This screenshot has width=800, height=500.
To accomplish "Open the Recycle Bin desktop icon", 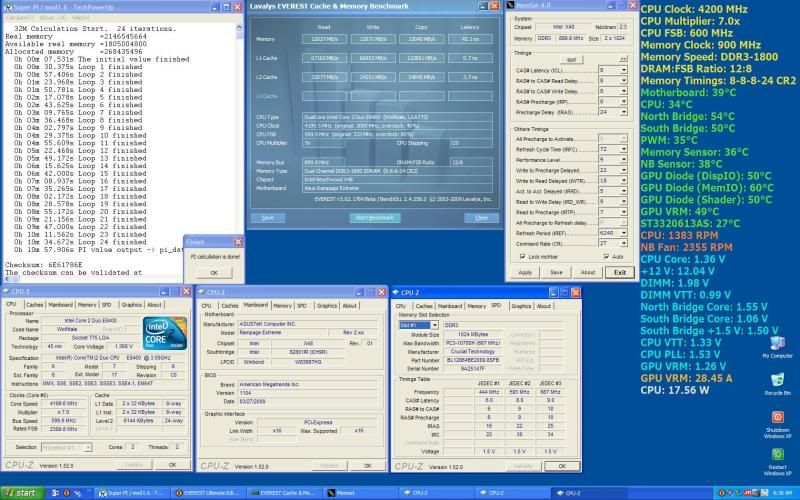I will (777, 384).
